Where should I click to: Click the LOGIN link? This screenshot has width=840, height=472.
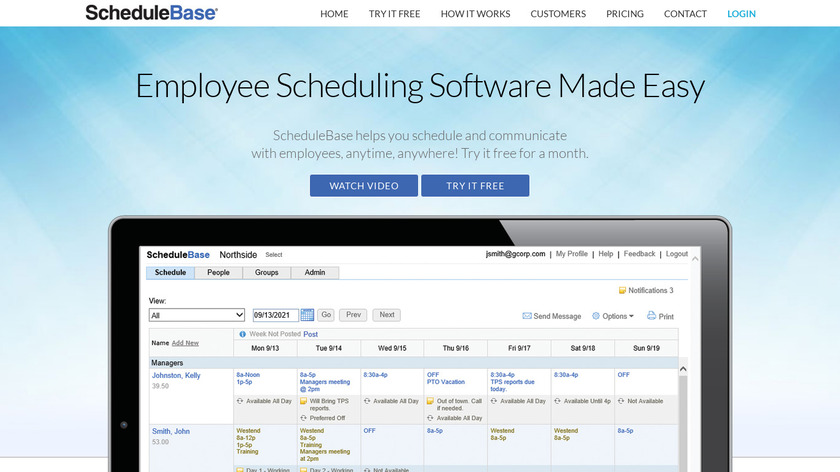741,14
